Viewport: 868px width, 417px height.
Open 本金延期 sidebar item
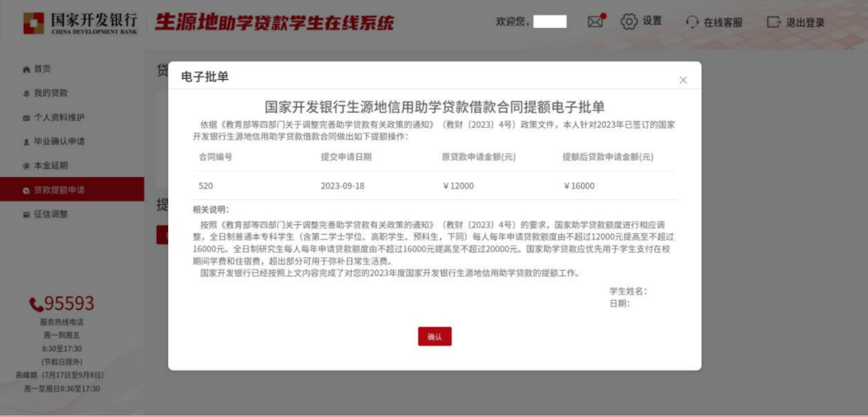51,165
